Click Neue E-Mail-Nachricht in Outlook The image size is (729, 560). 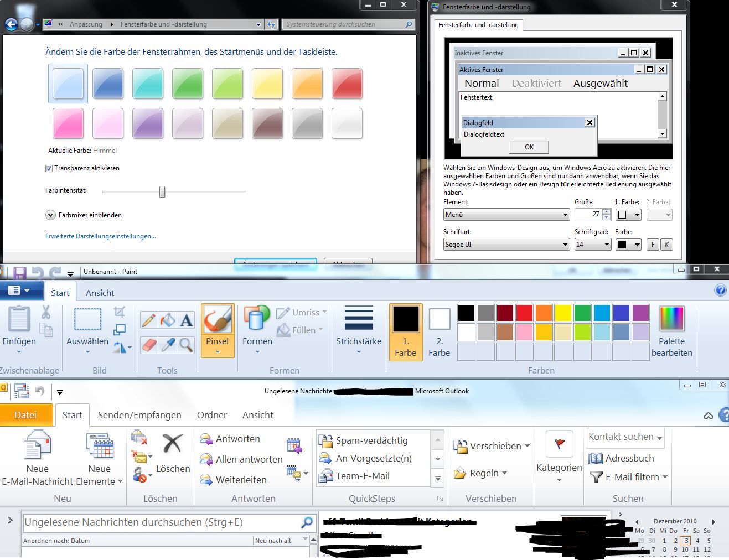point(37,459)
